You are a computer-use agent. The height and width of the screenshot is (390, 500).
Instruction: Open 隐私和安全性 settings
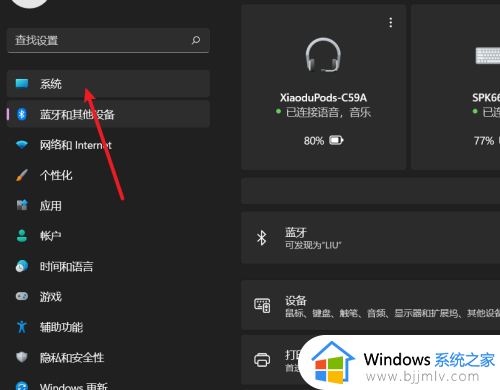point(108,358)
